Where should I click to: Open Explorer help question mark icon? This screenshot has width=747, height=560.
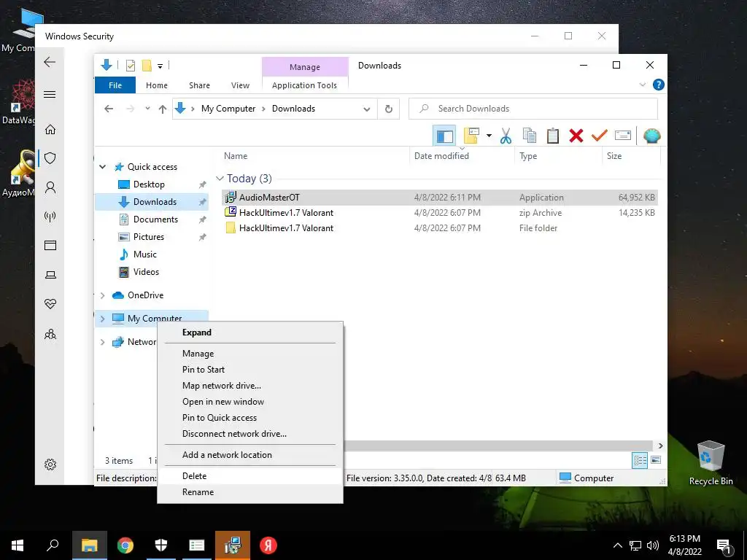coord(659,85)
